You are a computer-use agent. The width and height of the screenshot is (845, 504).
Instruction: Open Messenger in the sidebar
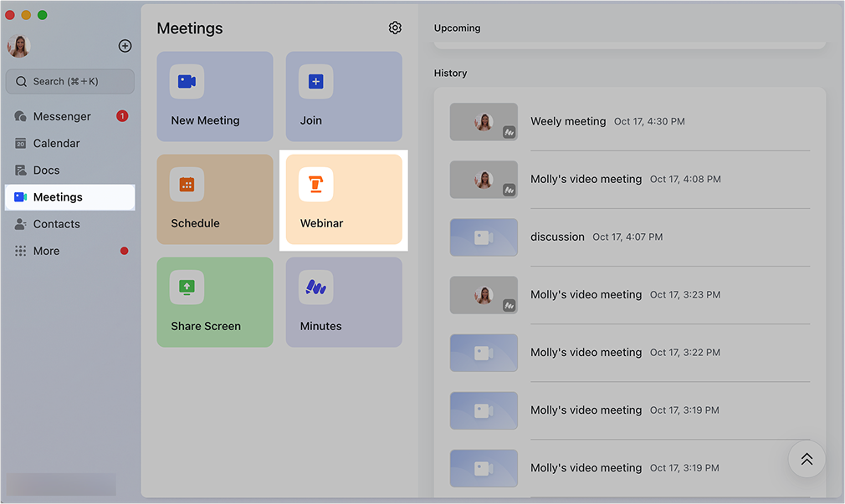click(62, 116)
